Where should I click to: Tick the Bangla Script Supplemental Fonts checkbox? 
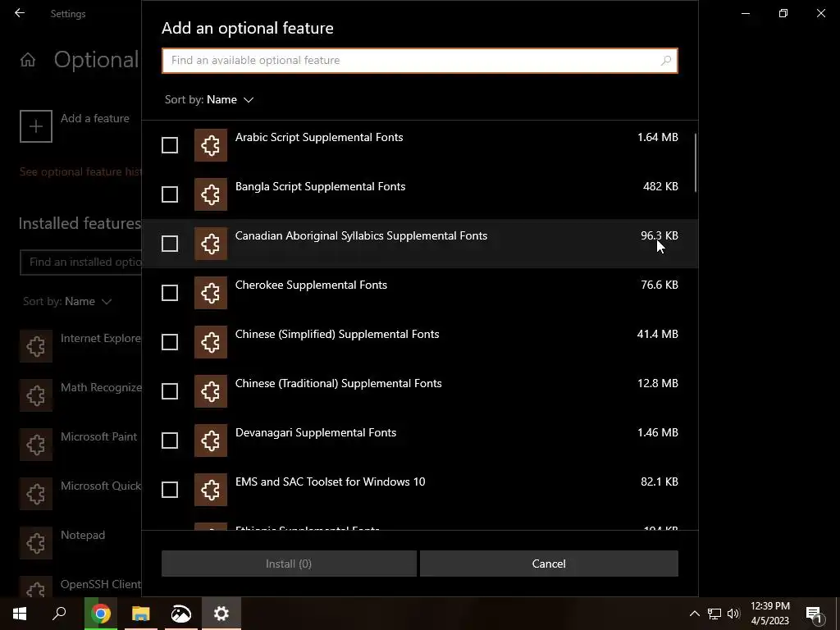(170, 194)
